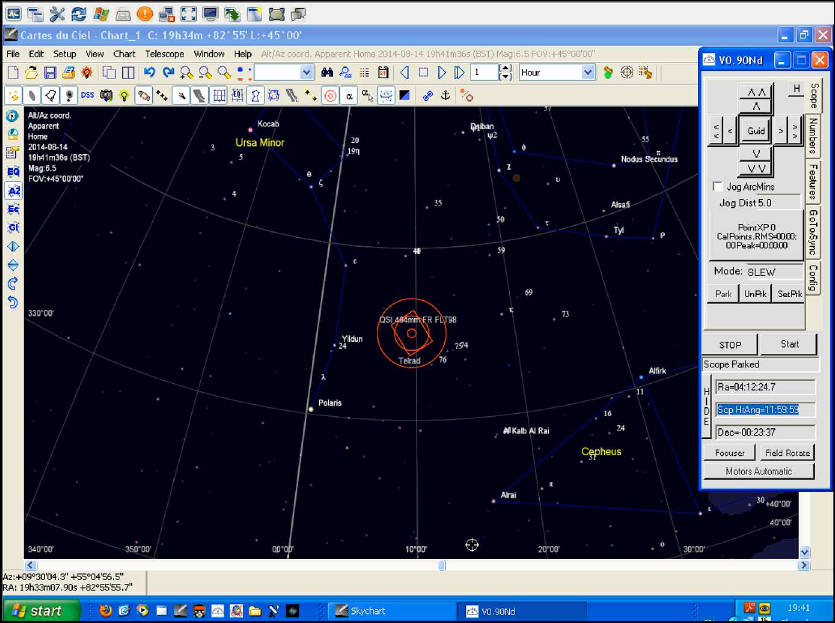Toggle the black and white chart mode
The image size is (835, 623).
(x=404, y=95)
